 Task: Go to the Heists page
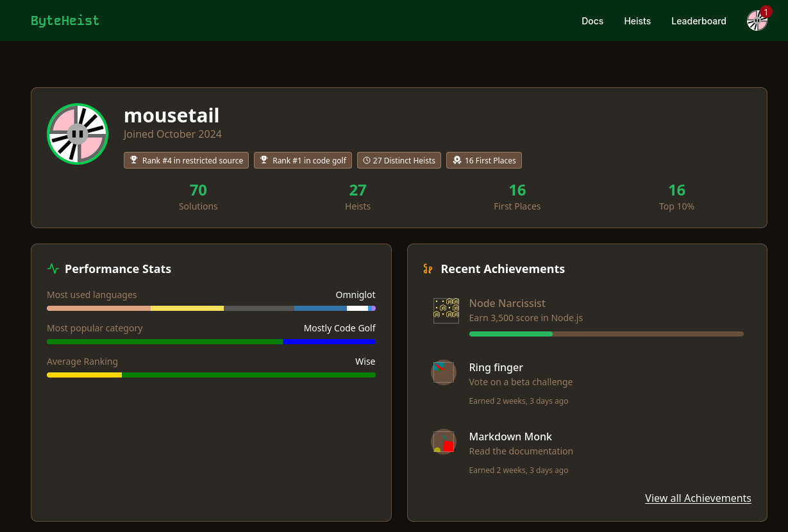[x=637, y=21]
